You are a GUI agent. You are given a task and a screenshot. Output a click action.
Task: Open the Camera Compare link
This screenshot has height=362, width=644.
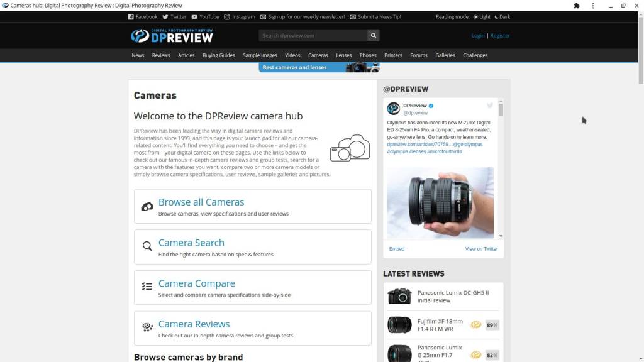(197, 283)
